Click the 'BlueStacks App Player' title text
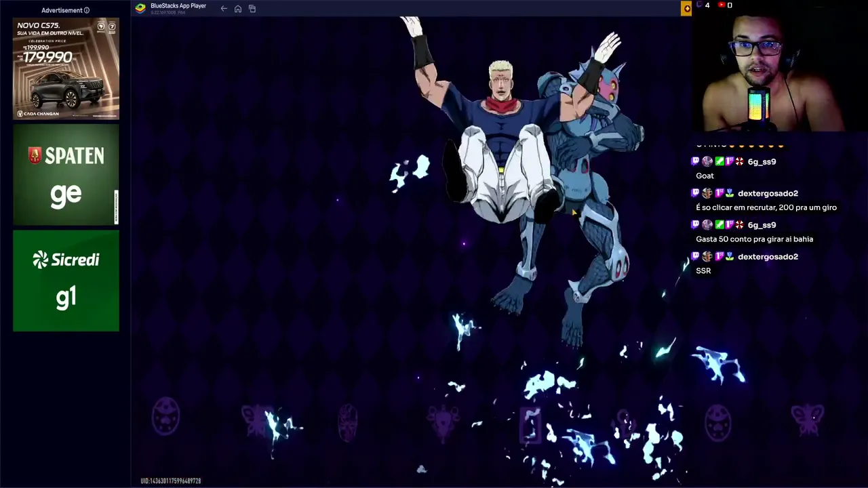Viewport: 868px width, 488px height. coord(178,6)
